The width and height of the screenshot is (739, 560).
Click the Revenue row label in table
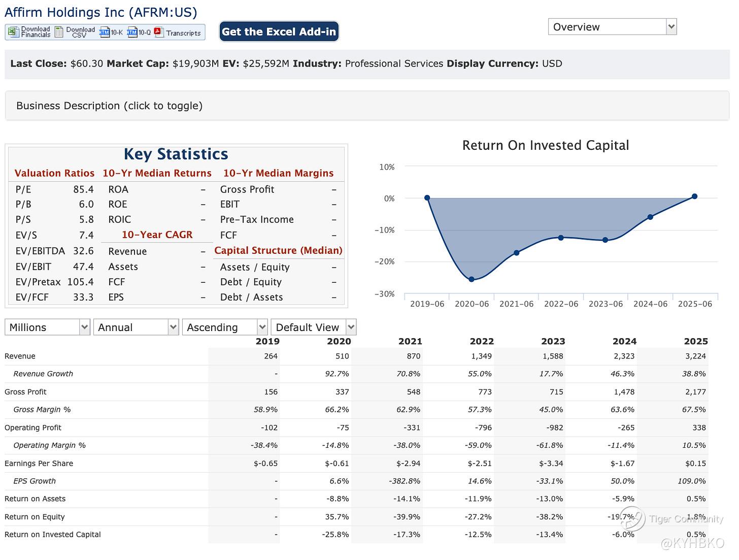[20, 356]
